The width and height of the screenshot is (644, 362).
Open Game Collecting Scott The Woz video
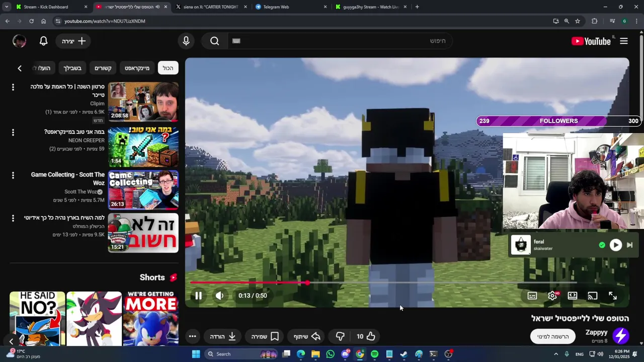143,190
